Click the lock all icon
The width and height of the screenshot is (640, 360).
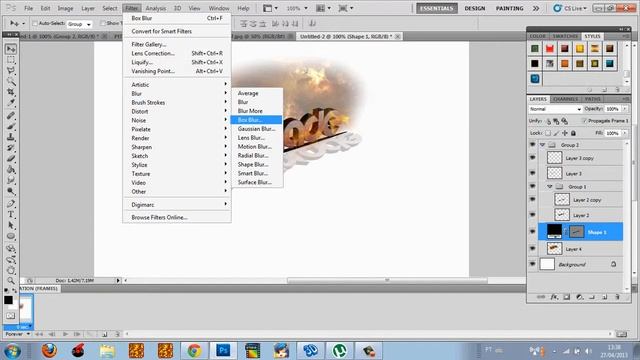point(573,133)
